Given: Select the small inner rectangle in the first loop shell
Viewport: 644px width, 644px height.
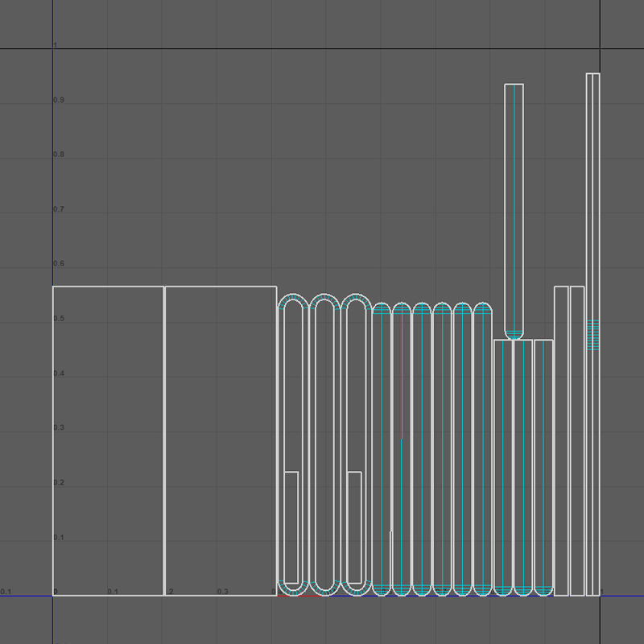Looking at the screenshot, I should coord(291,527).
